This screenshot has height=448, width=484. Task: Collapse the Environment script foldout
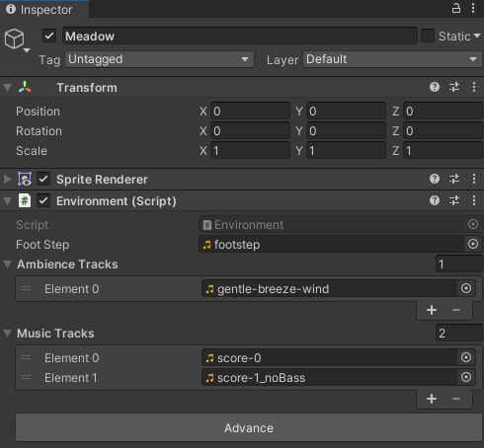(x=7, y=200)
